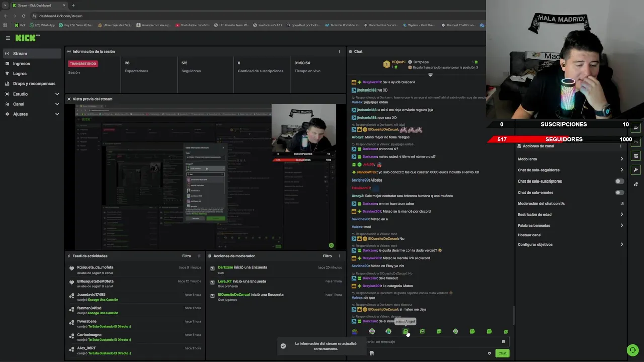Click Filtro in Feed de actividades

click(x=186, y=256)
